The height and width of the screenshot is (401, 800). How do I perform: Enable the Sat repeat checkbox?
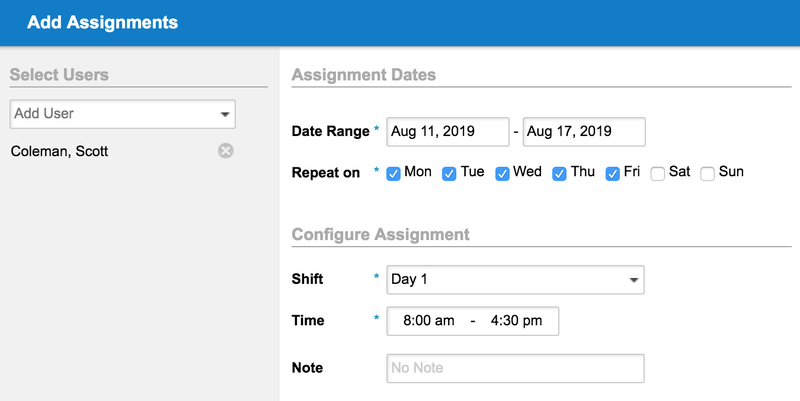[658, 174]
